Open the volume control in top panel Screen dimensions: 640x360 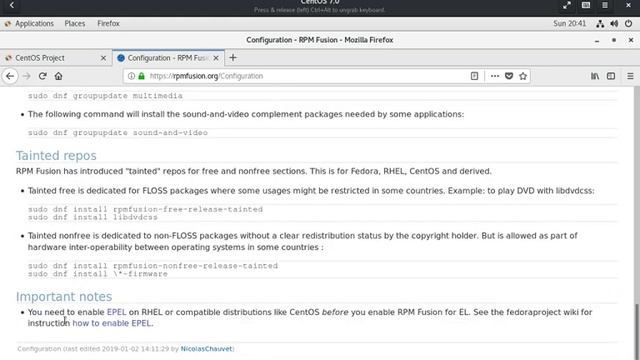coord(614,24)
